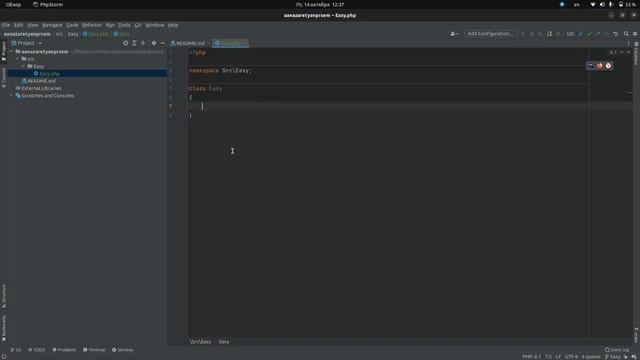
Task: Open the user account dropdown in toolbar
Action: pyautogui.click(x=454, y=33)
